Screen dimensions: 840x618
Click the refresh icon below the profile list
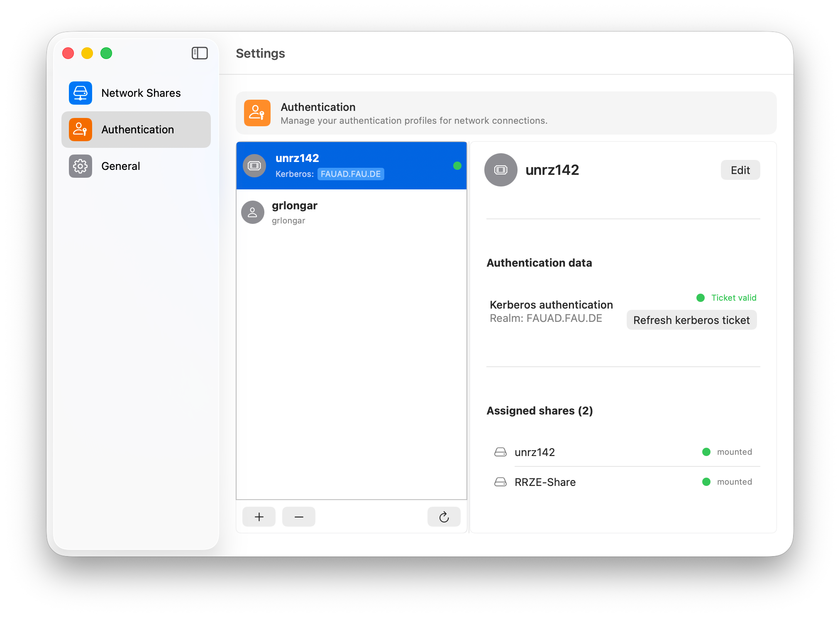[x=444, y=517]
